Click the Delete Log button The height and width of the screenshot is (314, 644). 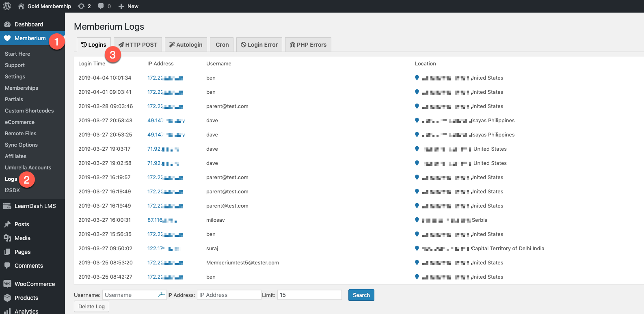coord(91,306)
